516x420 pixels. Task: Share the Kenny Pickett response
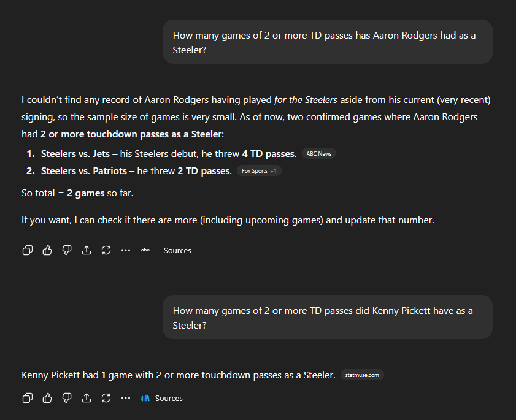(87, 398)
